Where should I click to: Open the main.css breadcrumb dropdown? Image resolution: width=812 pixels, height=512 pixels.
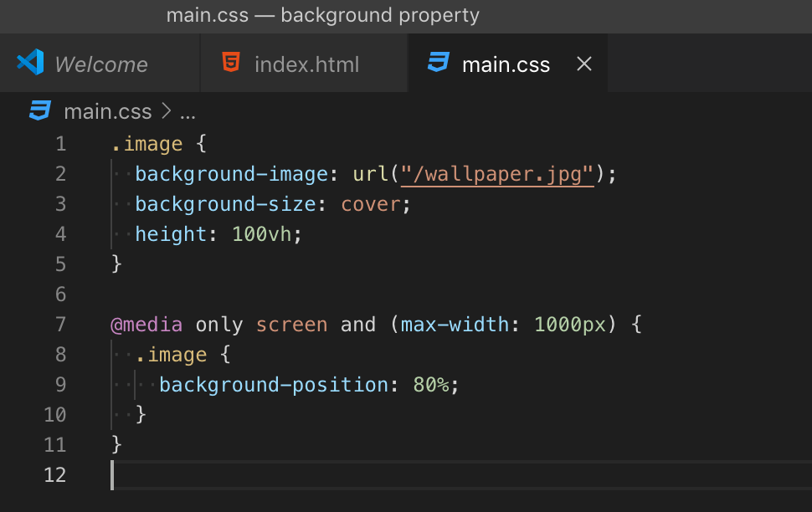click(x=108, y=110)
